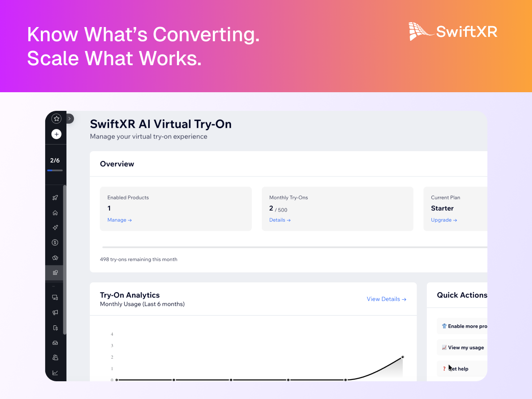Screen dimensions: 532x399
Task: Open the dollar-sign circle icon in sidebar
Action: click(x=55, y=243)
